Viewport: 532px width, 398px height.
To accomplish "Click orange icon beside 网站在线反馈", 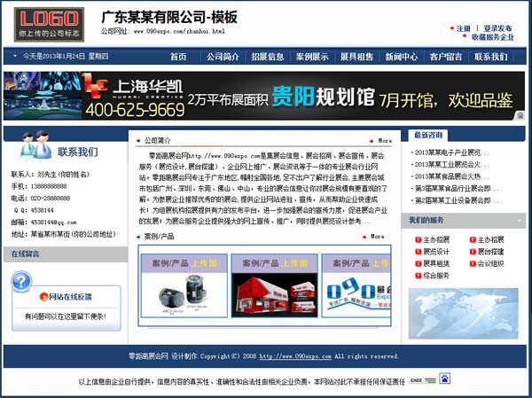I will click(x=43, y=297).
